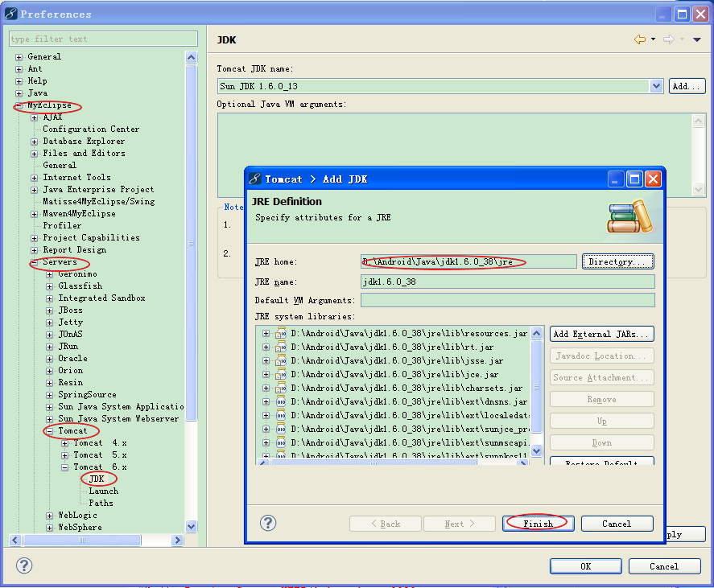This screenshot has width=714, height=588.
Task: Click library list scroll down arrow
Action: point(536,451)
